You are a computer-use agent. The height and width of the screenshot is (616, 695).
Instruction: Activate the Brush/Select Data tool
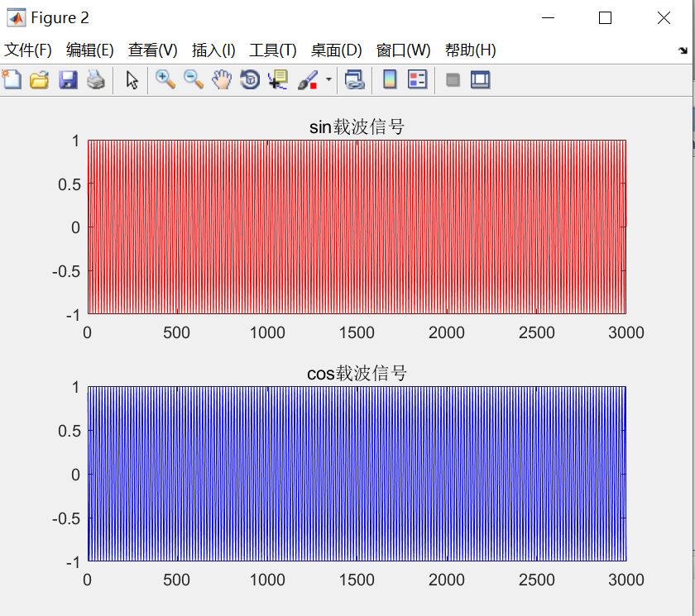pyautogui.click(x=307, y=79)
